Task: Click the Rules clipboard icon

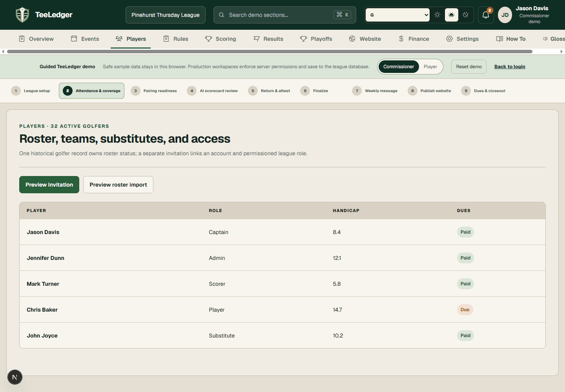Action: [x=166, y=39]
